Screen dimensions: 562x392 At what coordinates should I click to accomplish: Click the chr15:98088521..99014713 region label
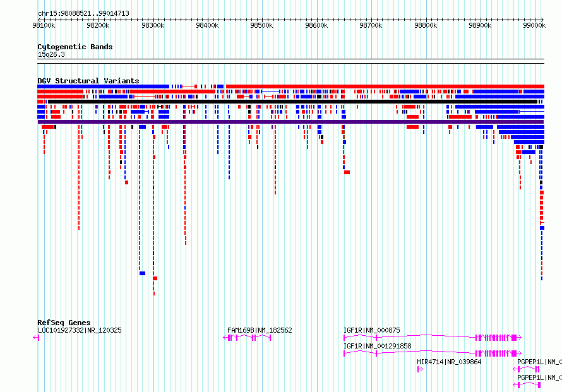(83, 13)
